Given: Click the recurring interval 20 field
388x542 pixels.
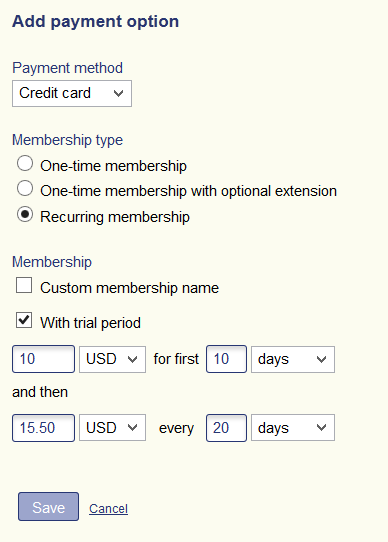Looking at the screenshot, I should click(227, 428).
